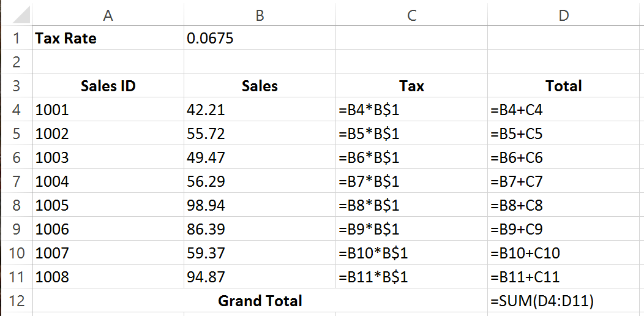The height and width of the screenshot is (316, 644).
Task: Select the Sales ID header cell
Action: pos(108,86)
